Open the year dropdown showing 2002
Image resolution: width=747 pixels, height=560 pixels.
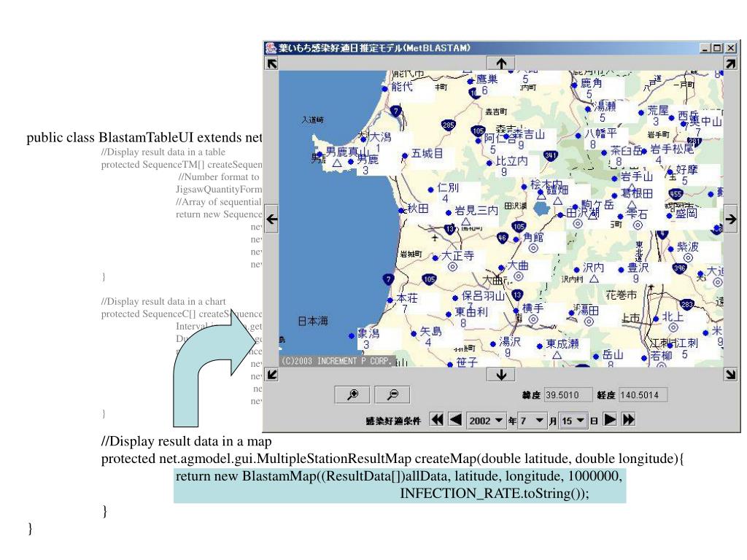(x=486, y=421)
